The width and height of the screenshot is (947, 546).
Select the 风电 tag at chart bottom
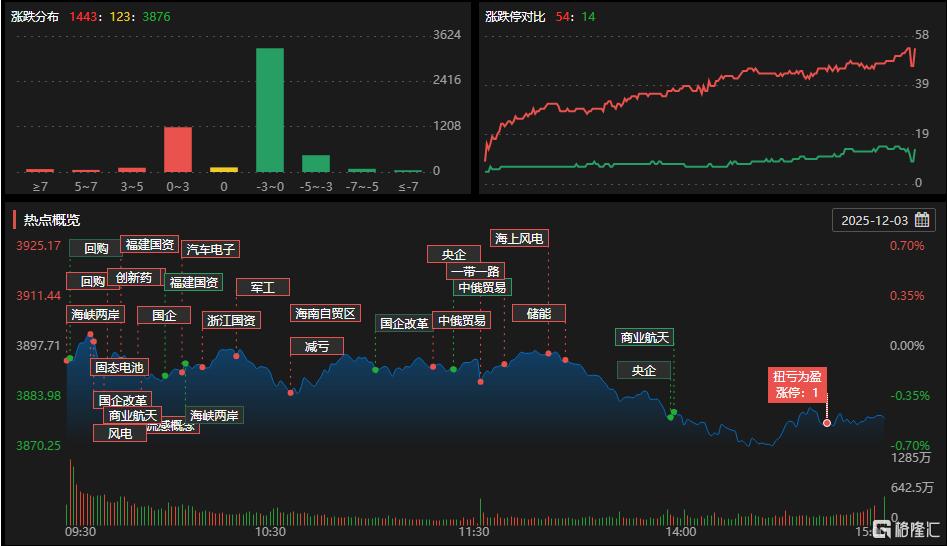pos(119,433)
